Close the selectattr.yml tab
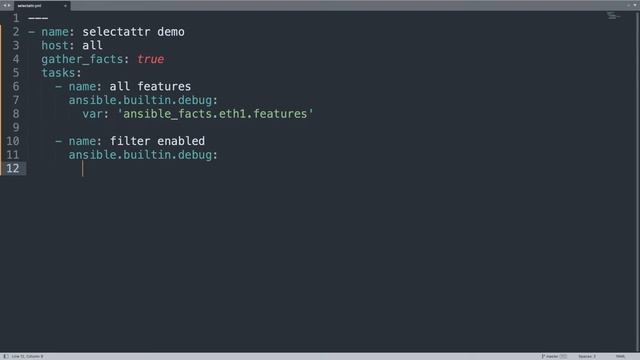This screenshot has width=640, height=360. [65, 6]
